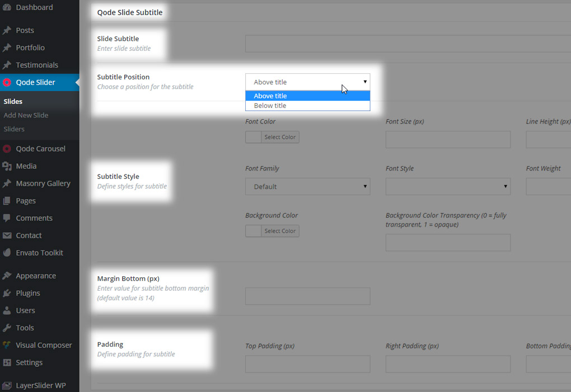Click the Slide Subtitle text field
This screenshot has width=571, height=392.
(408, 44)
